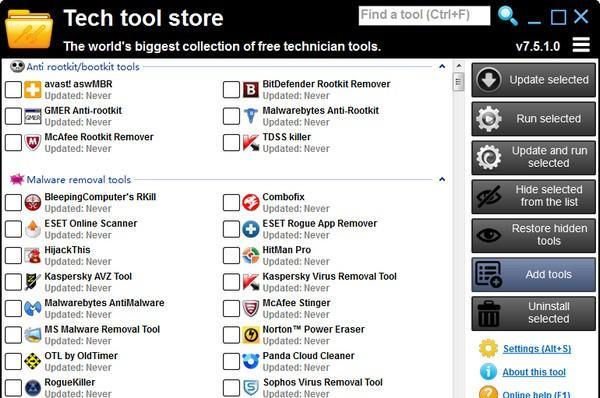The width and height of the screenshot is (600, 398).
Task: Click the MS Malware Removal Tool name
Action: [x=102, y=329]
